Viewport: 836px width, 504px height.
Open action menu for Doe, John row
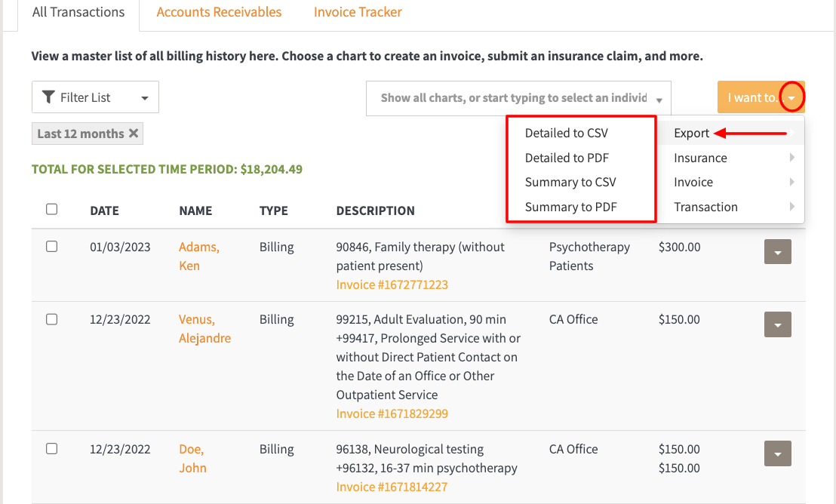click(x=777, y=453)
